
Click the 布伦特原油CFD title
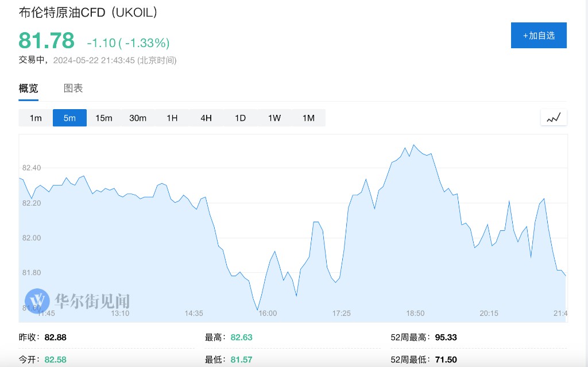[x=88, y=12]
